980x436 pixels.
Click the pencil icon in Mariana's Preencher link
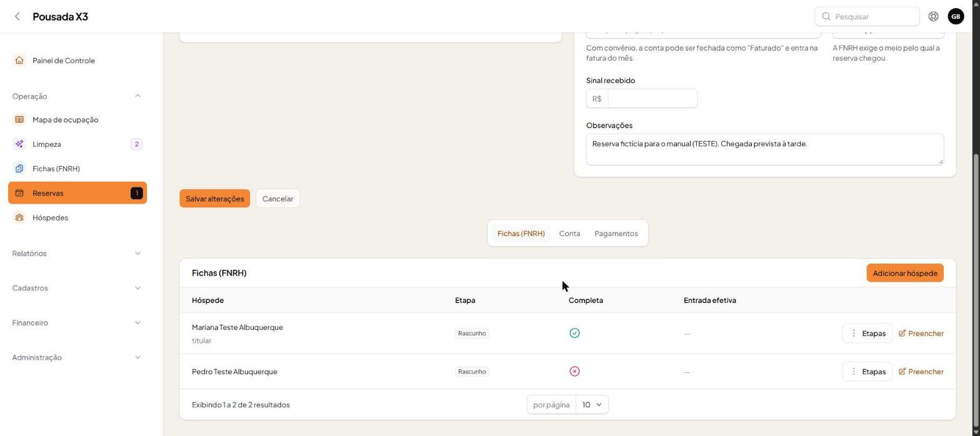pos(902,334)
